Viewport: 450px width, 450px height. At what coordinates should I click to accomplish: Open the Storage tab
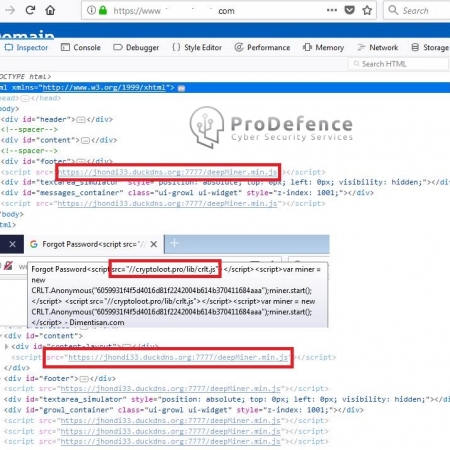430,48
